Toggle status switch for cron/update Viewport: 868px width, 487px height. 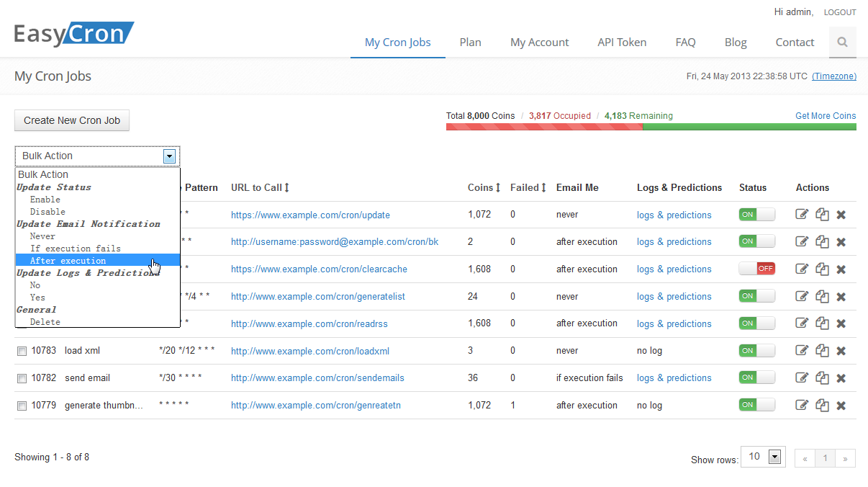(757, 215)
